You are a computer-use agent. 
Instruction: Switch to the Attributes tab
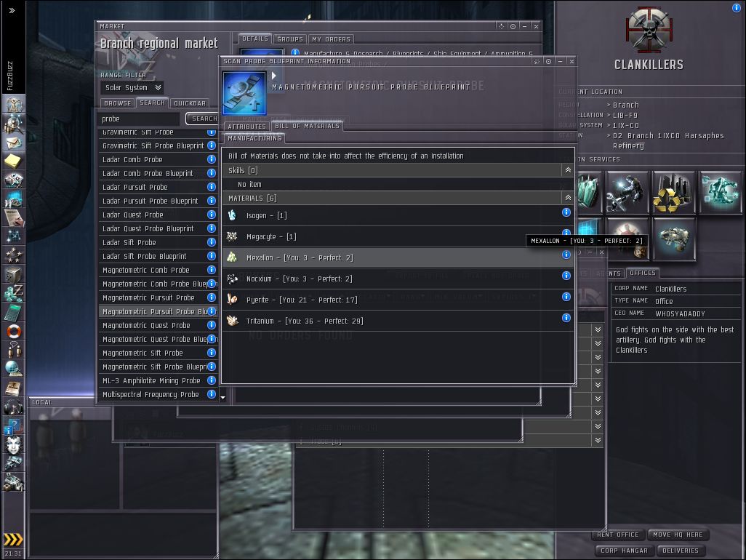(x=246, y=126)
